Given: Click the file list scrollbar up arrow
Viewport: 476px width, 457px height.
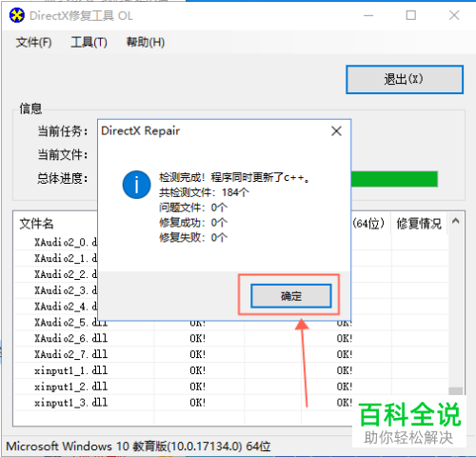Looking at the screenshot, I should (456, 221).
